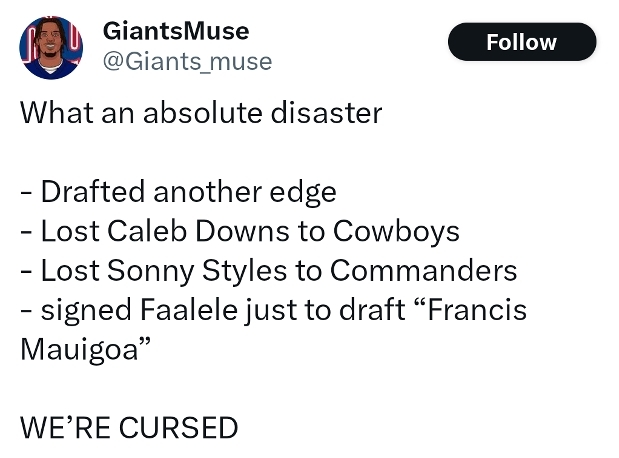Select the name 'Caleb Downs' in the tweet

point(198,231)
